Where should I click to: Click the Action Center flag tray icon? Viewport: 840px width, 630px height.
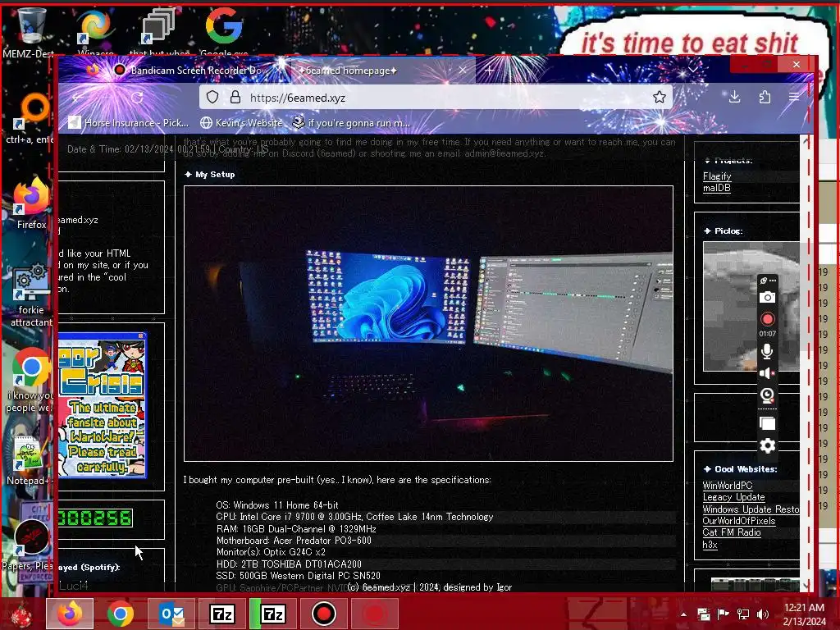click(724, 614)
